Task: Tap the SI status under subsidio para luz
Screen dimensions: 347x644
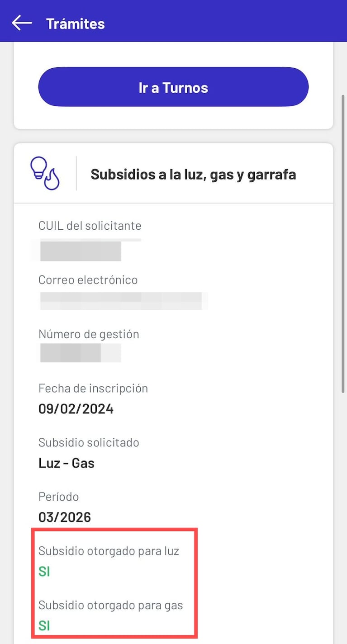Action: (44, 571)
